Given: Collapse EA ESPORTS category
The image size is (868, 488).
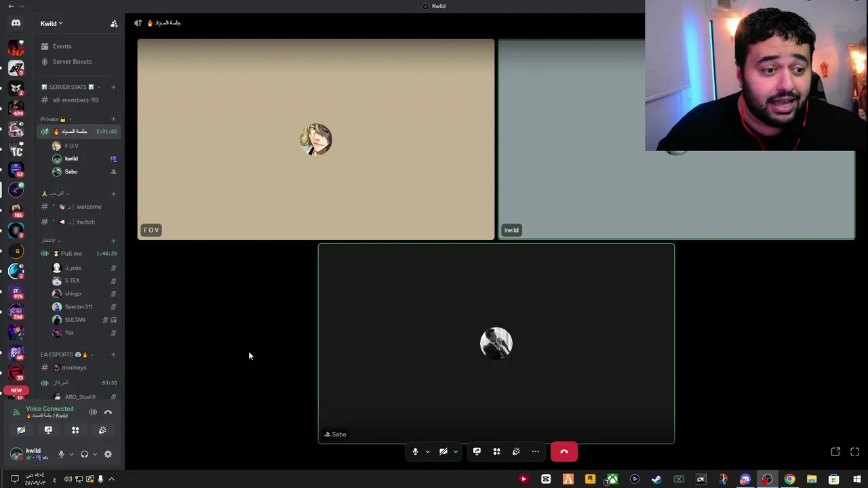Looking at the screenshot, I should click(x=66, y=354).
